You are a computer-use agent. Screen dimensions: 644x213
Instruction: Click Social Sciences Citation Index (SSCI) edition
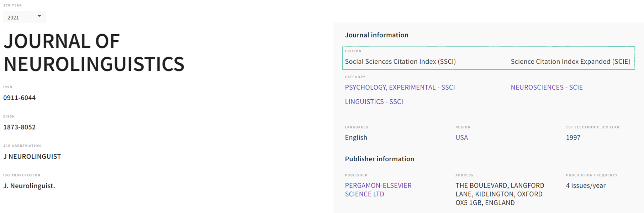(400, 62)
